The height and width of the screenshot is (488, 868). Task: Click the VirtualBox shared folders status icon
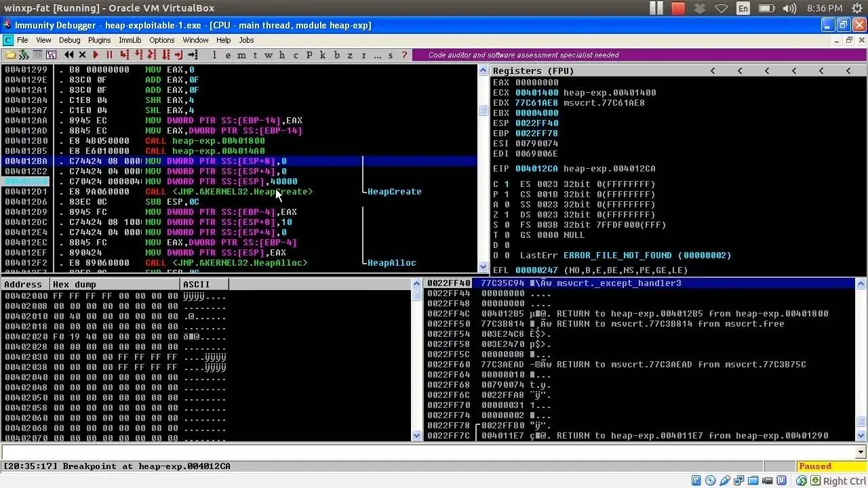[x=753, y=481]
